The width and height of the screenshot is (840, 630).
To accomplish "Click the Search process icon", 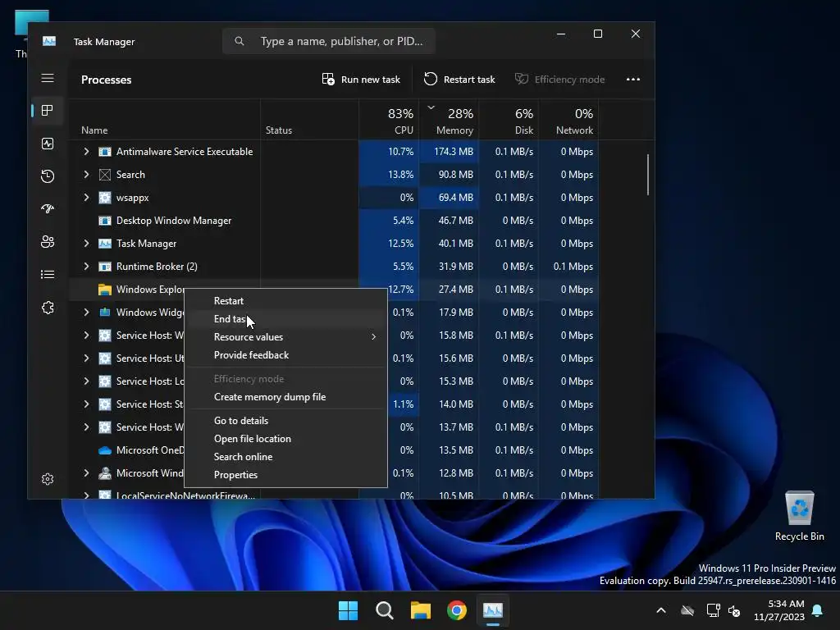I will pos(105,175).
